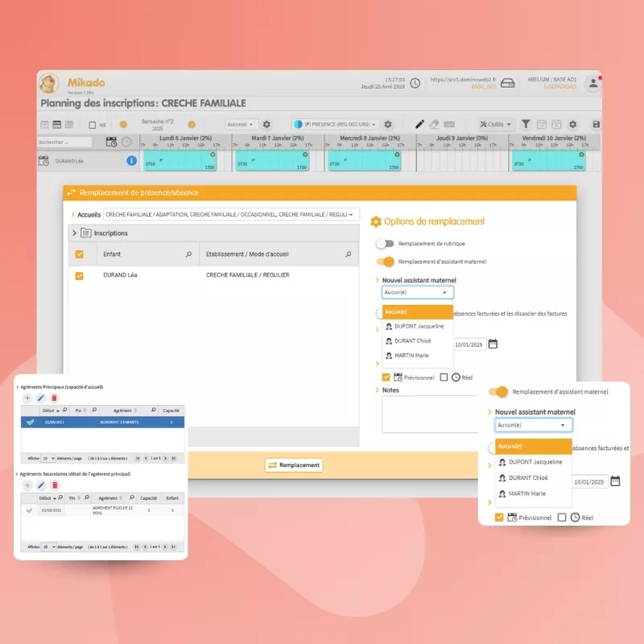Go to the next week with right arrow
The image size is (644, 644).
pos(192,125)
